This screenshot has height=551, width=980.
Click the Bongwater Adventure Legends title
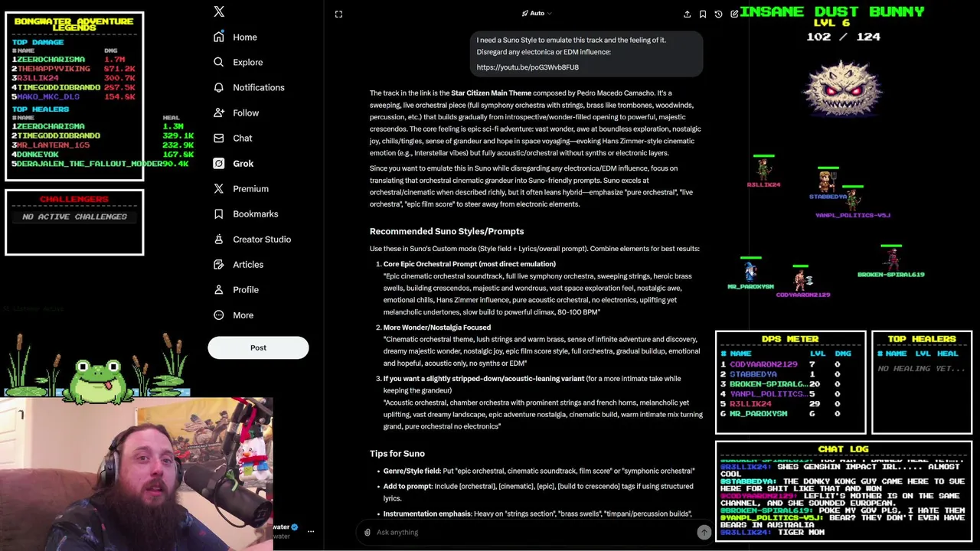pyautogui.click(x=73, y=24)
